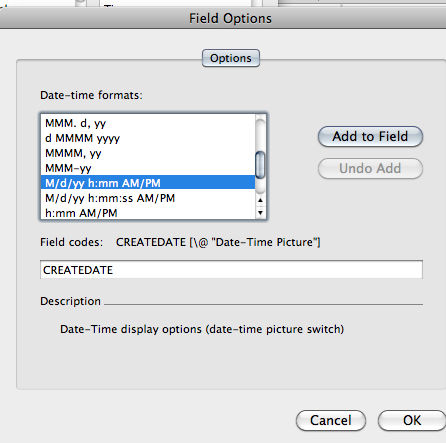Image resolution: width=446 pixels, height=443 pixels.
Task: Click the Field Options title bar
Action: (x=223, y=18)
